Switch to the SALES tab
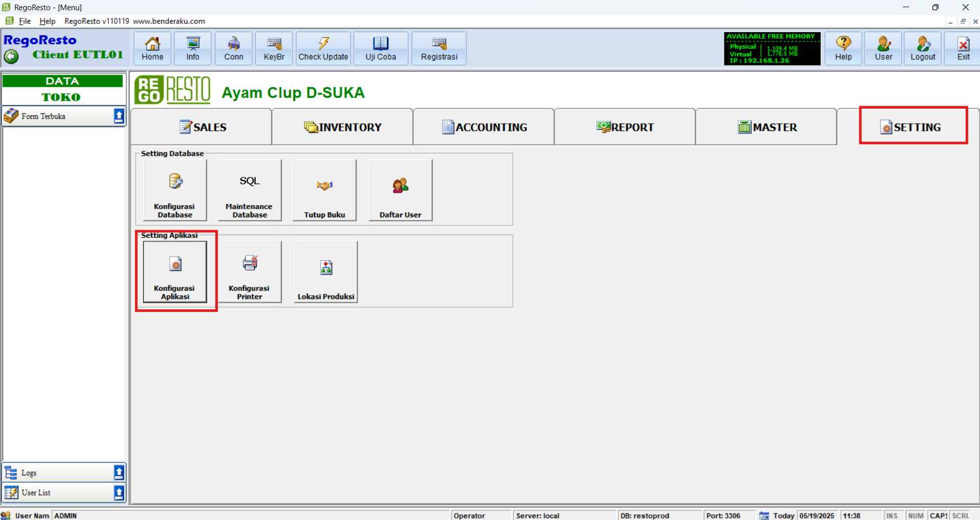 pyautogui.click(x=202, y=127)
